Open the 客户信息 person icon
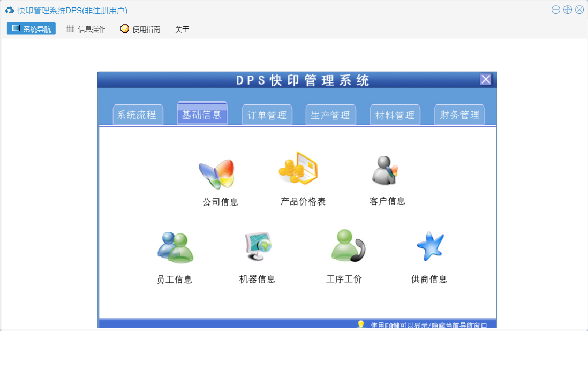Image resolution: width=588 pixels, height=385 pixels. click(x=385, y=170)
